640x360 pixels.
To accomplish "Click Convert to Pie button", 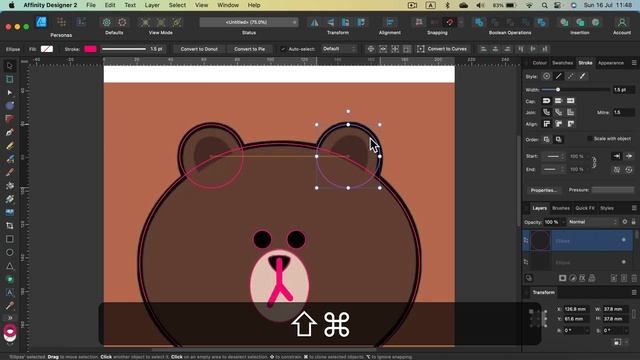I will tap(249, 49).
